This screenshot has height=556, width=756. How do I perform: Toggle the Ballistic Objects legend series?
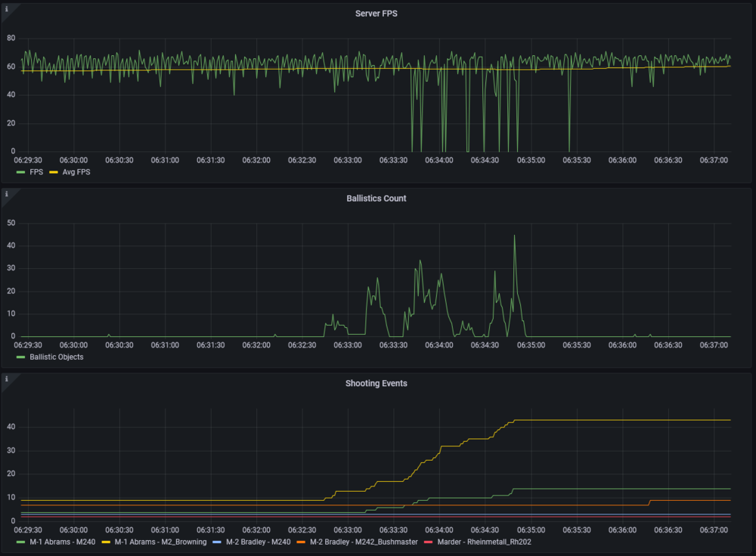tap(57, 357)
